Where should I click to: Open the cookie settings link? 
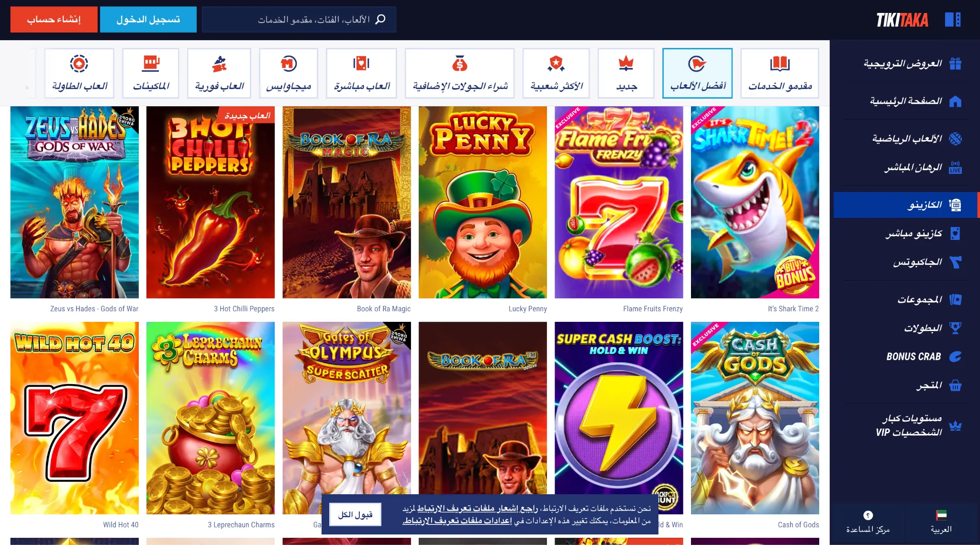pyautogui.click(x=457, y=521)
